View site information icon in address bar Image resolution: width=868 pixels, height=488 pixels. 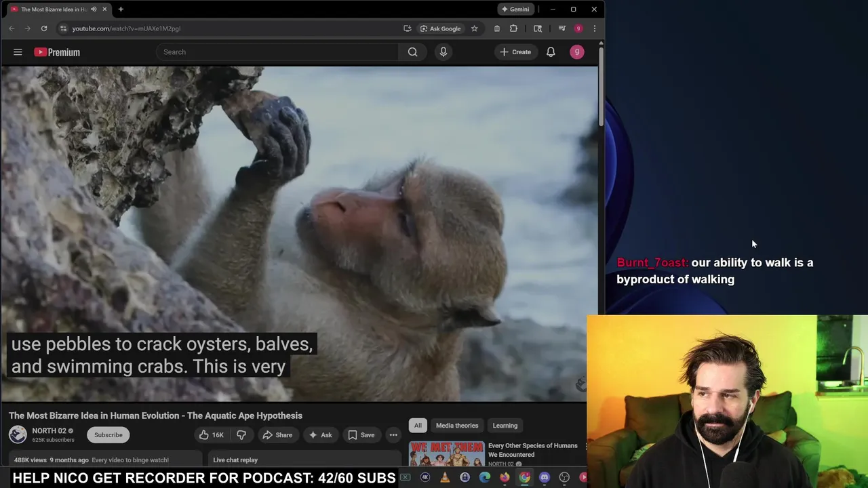click(x=63, y=28)
